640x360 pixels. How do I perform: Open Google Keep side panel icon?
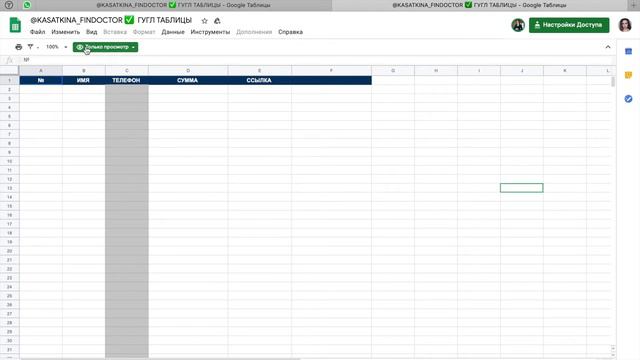pos(628,75)
